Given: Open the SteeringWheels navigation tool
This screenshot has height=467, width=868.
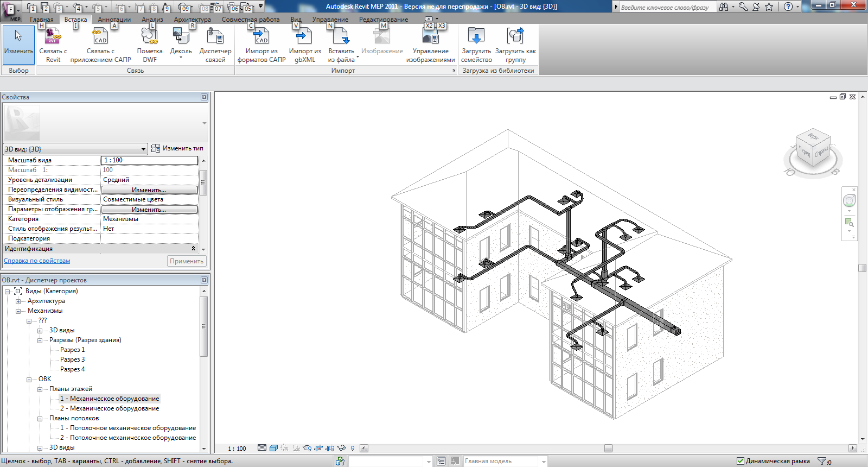Looking at the screenshot, I should (850, 201).
